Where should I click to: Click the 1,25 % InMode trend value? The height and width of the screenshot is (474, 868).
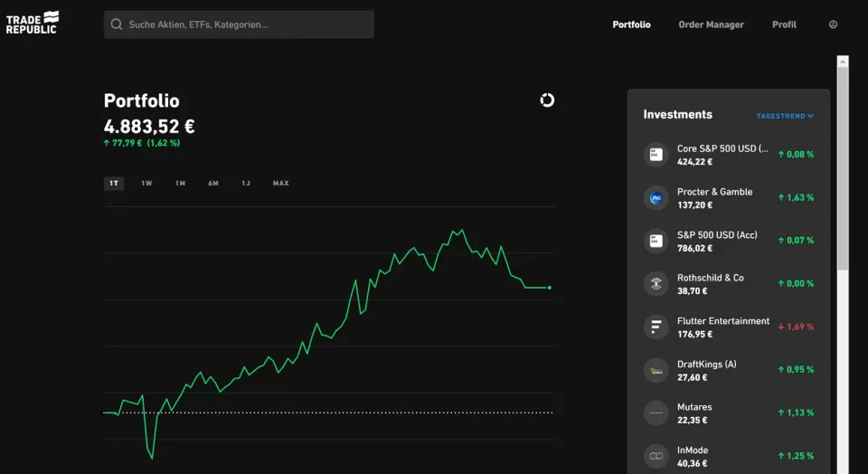[x=796, y=456]
